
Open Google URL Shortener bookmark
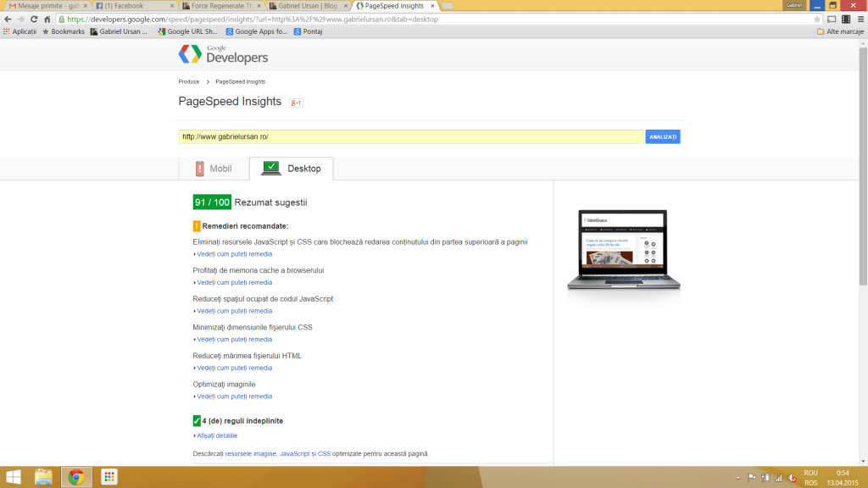187,31
